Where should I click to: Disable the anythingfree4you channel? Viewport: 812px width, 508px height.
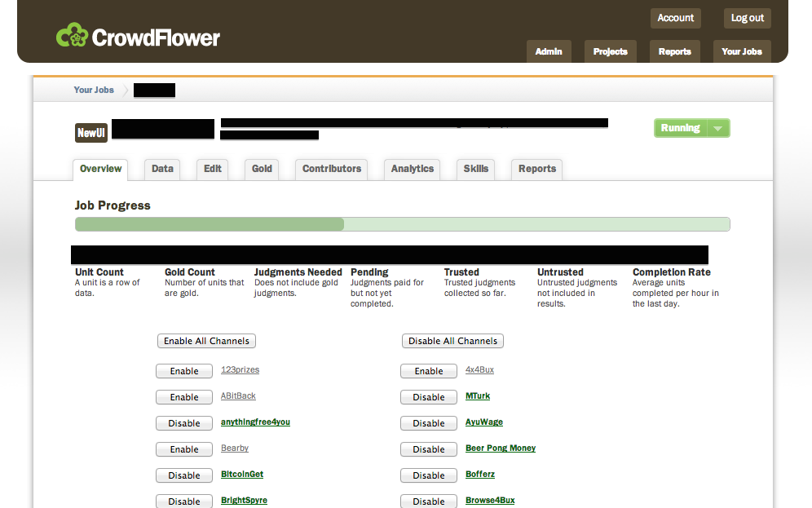[184, 423]
